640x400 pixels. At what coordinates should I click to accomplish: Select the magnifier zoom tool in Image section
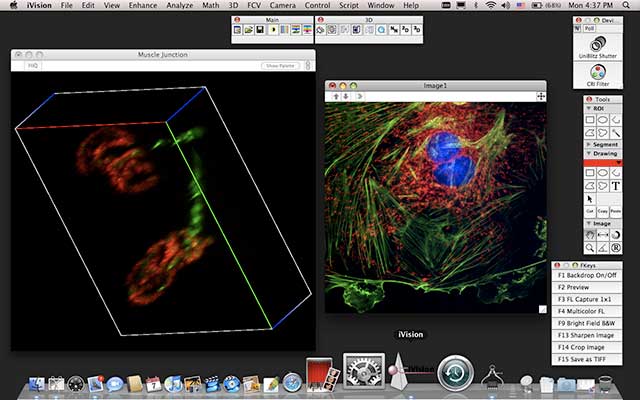(590, 247)
